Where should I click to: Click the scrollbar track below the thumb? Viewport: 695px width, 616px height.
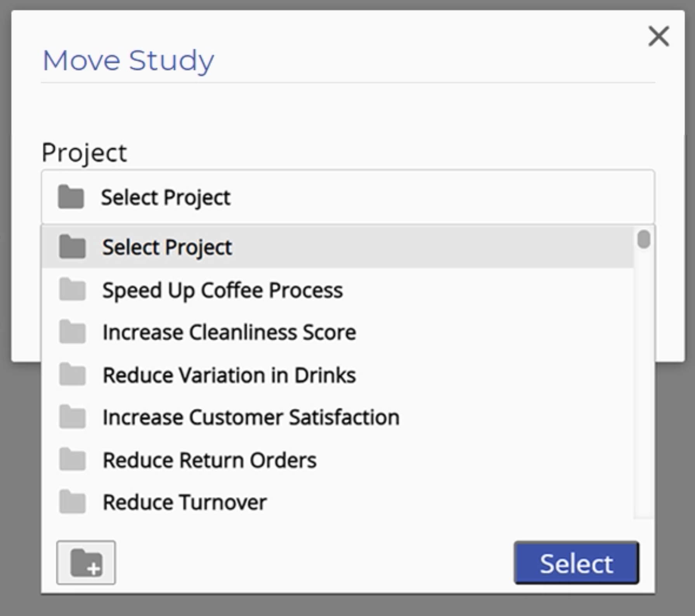(x=644, y=388)
